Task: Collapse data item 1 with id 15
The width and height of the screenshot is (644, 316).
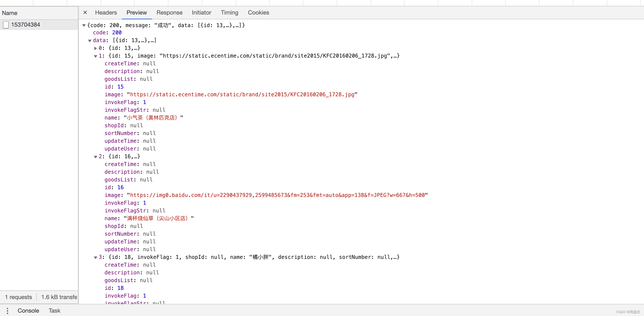Action: pos(95,56)
